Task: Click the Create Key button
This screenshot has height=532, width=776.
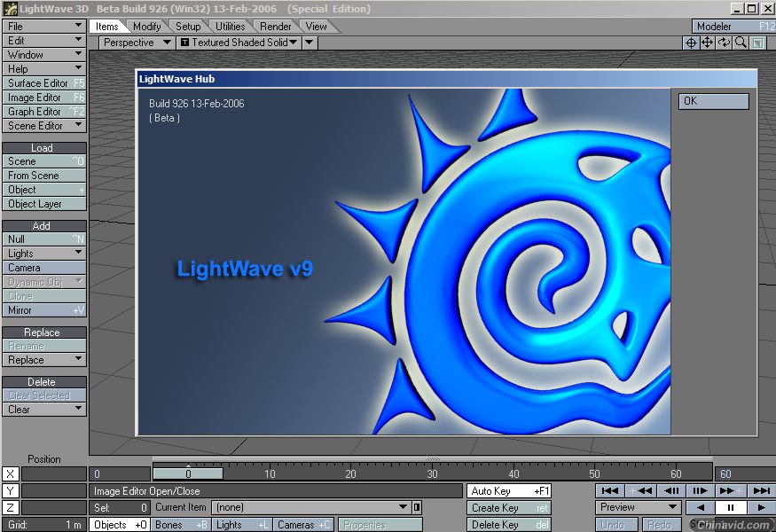Action: click(x=509, y=508)
